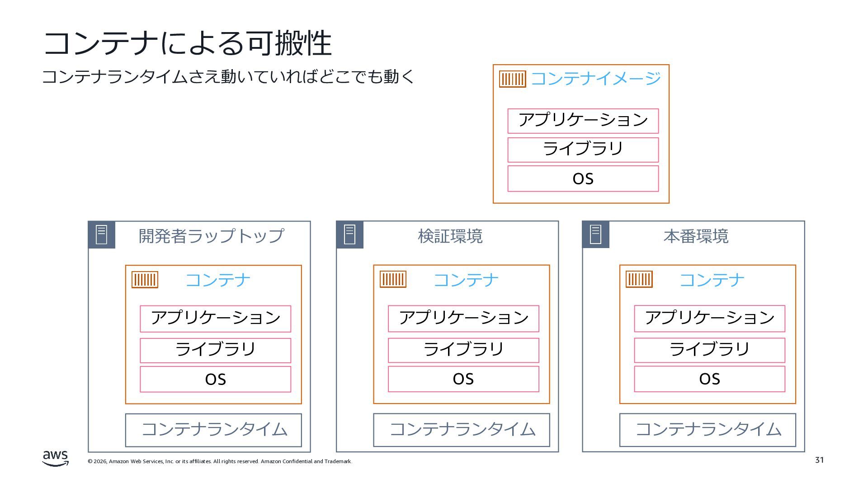Click the subtitle about コンテナランタイム

(x=228, y=77)
